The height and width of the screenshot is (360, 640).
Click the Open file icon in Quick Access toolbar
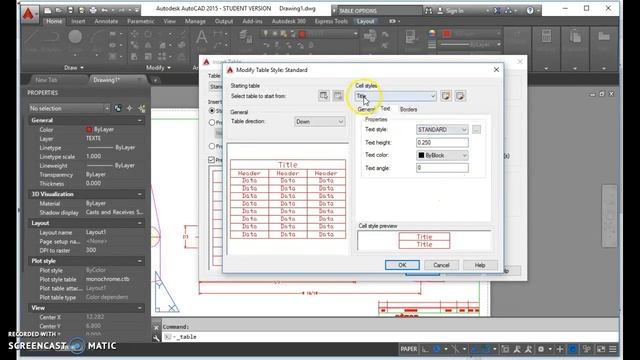[59, 10]
